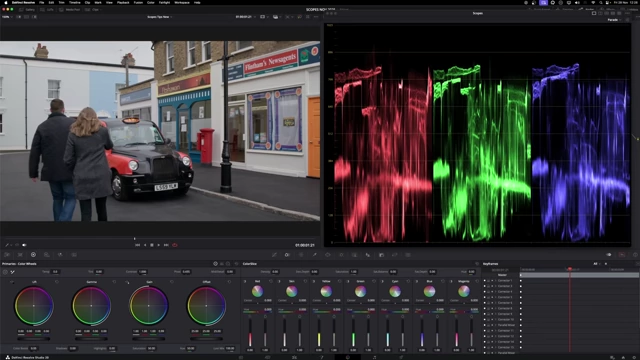Open the Gallery panel

[x=27, y=9]
